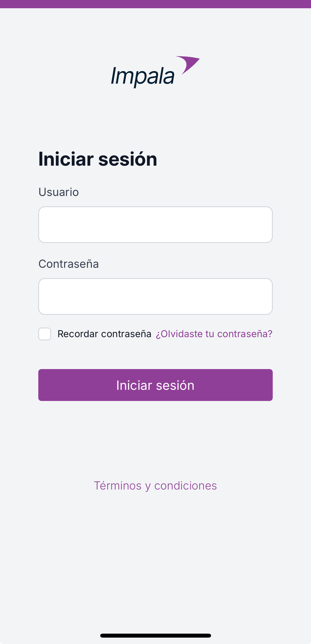This screenshot has width=311, height=644.
Task: Click the Impala logo
Action: point(155,72)
